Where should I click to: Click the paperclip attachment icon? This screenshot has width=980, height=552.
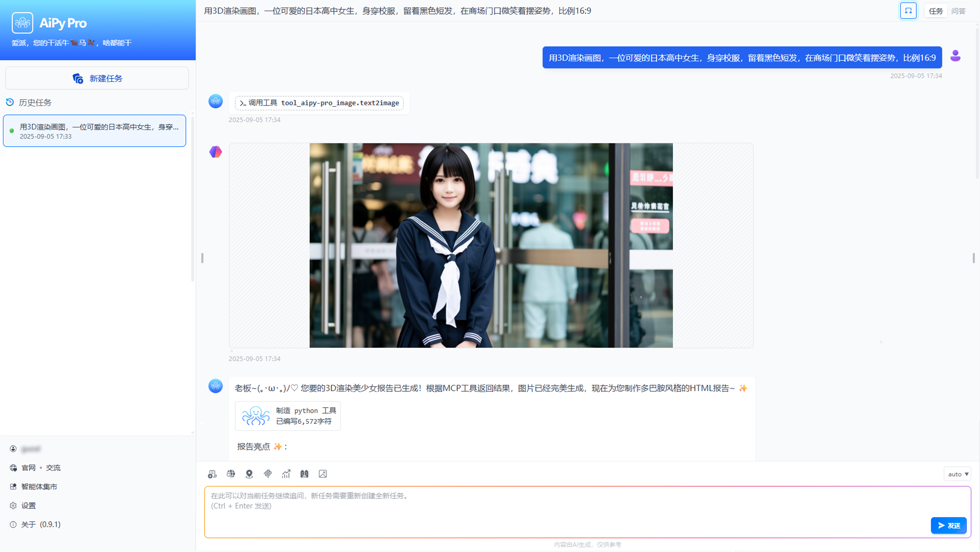pos(268,474)
